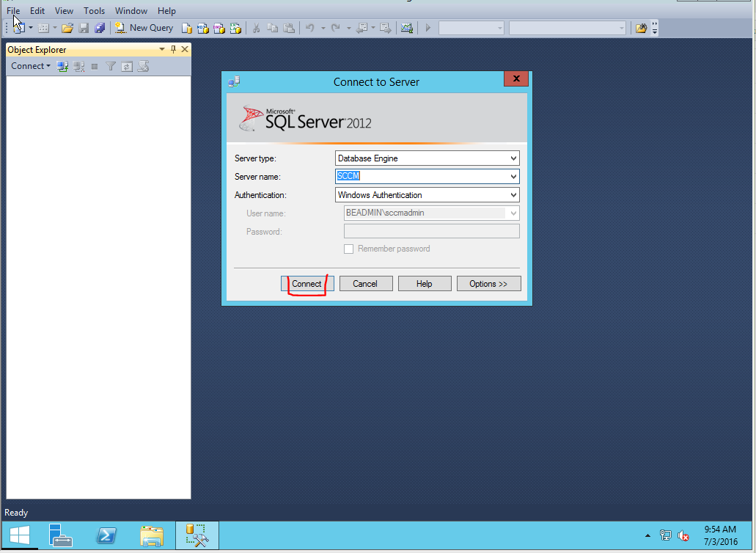
Task: Click the muted speaker tray icon
Action: point(683,535)
